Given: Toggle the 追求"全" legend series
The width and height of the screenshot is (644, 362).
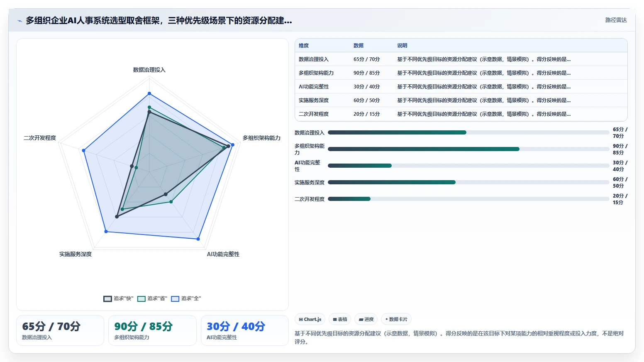Looking at the screenshot, I should point(186,298).
